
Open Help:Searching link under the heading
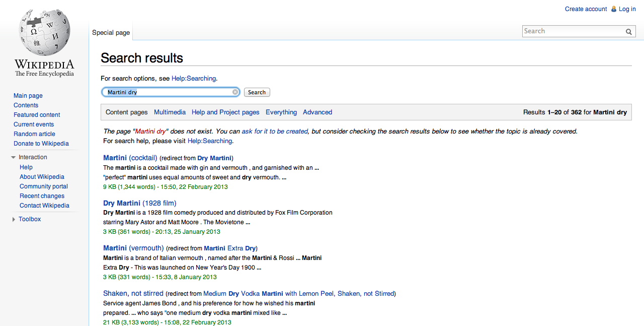[194, 79]
